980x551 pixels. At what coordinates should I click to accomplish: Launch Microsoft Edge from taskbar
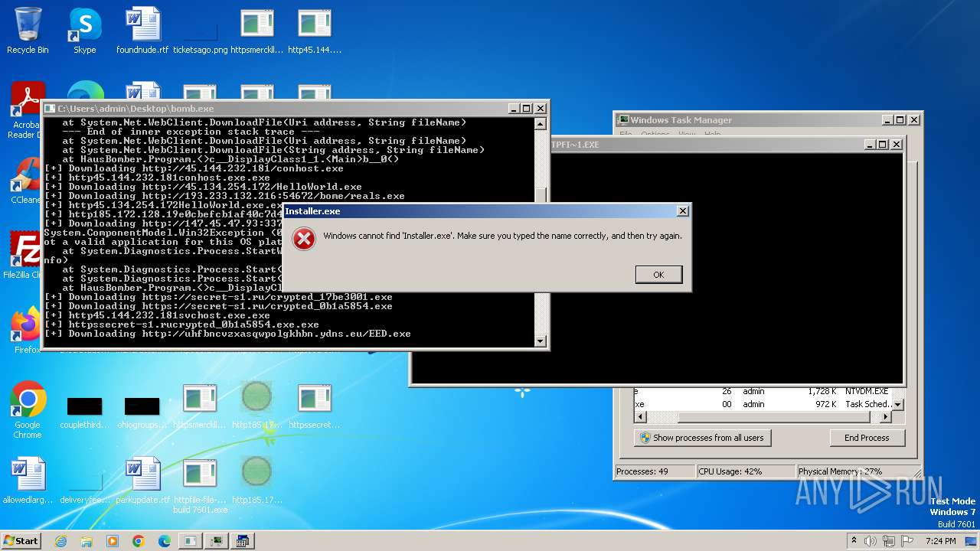[x=165, y=541]
